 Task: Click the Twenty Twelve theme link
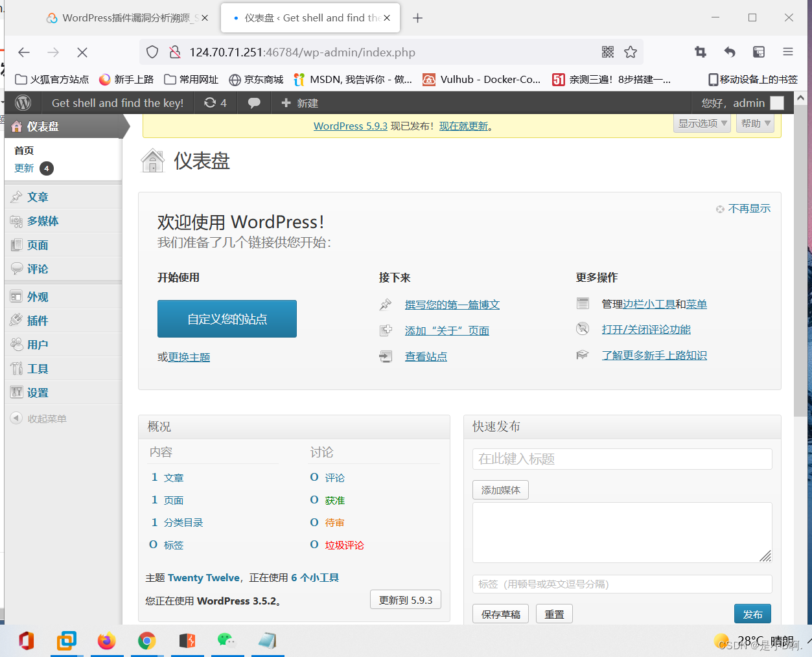pyautogui.click(x=203, y=577)
